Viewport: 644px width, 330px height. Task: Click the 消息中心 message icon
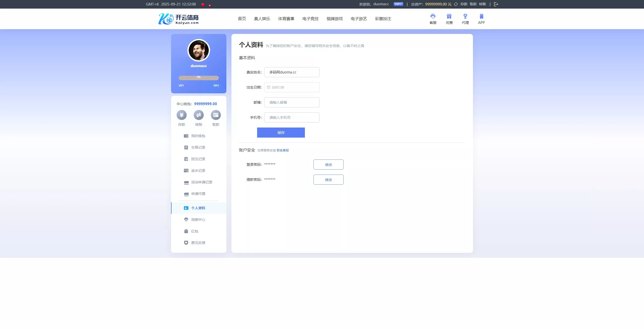[x=186, y=219]
